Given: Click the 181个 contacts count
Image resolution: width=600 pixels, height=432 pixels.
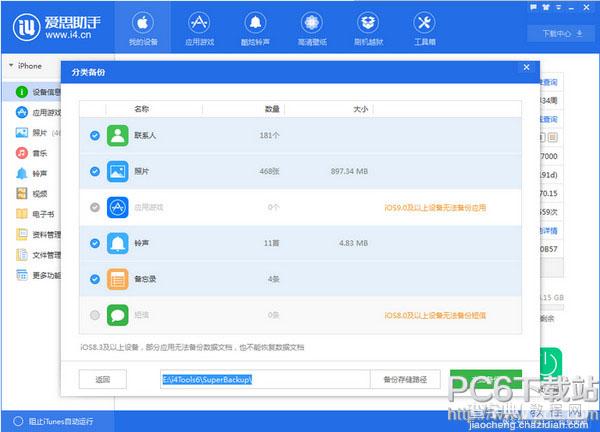Looking at the screenshot, I should click(269, 135).
